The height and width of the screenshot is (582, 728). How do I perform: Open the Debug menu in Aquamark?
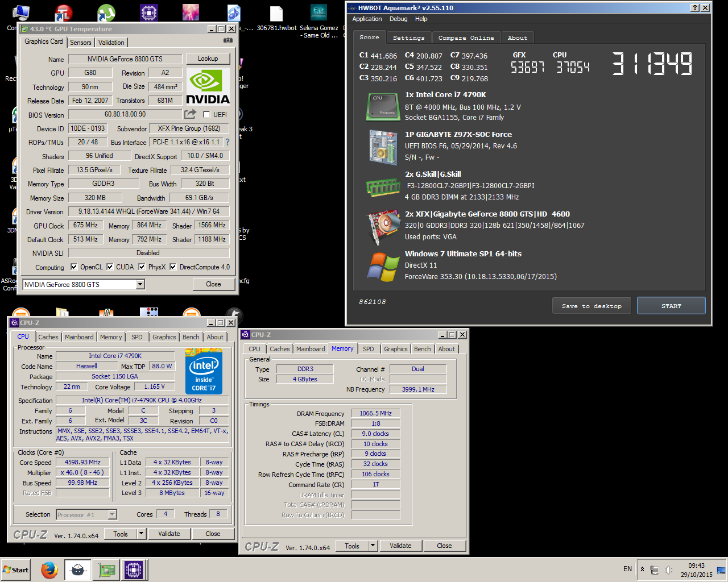coord(398,19)
